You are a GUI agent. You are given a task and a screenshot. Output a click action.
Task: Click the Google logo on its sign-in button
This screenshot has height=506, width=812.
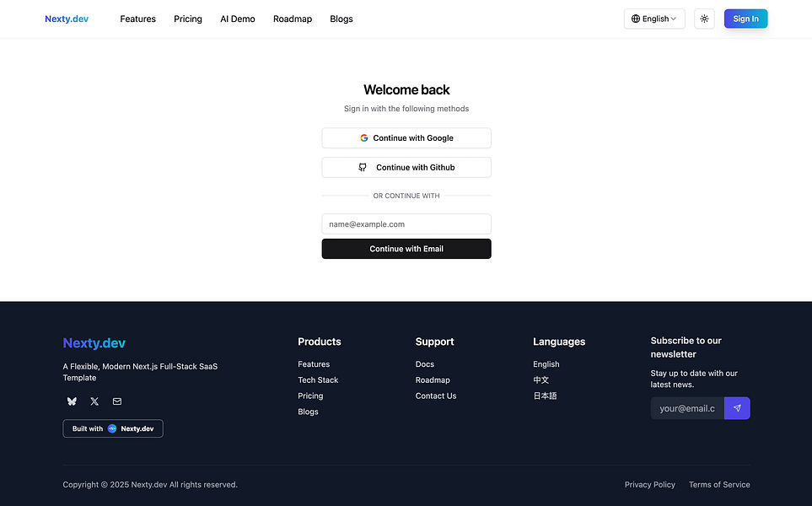pyautogui.click(x=363, y=137)
